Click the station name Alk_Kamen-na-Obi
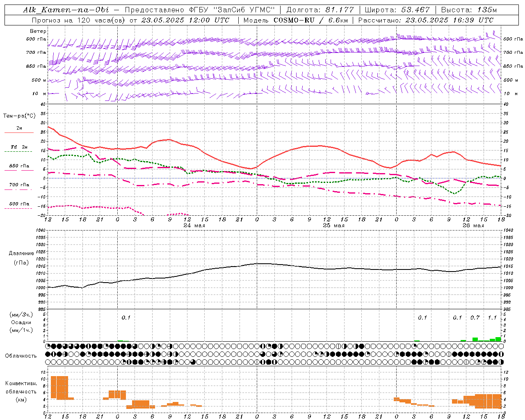 pos(66,10)
